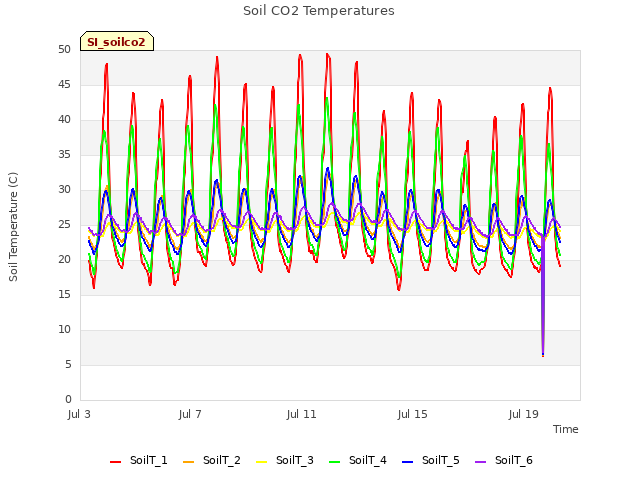Toggle the SoilT_1 legend entry
The image size is (640, 480).
click(139, 460)
